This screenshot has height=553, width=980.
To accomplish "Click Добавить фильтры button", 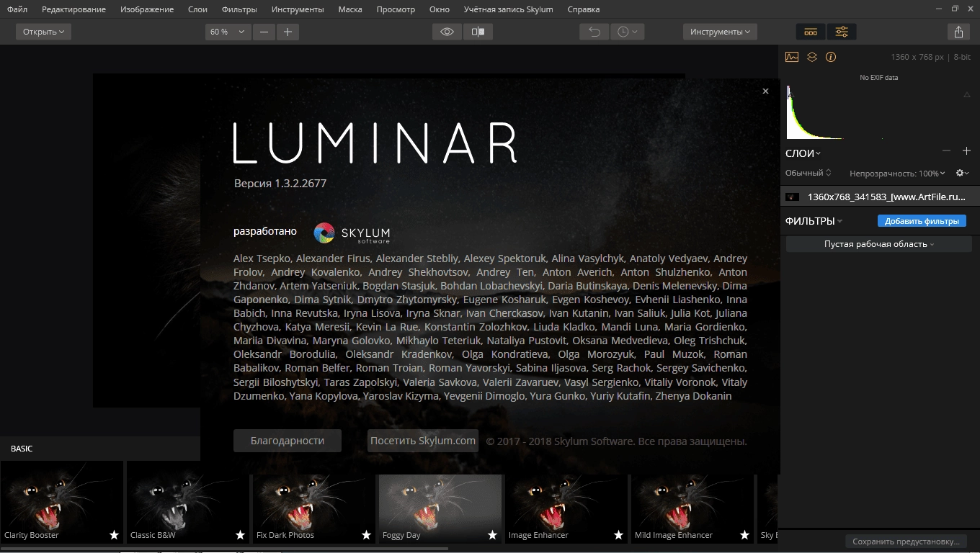I will 922,221.
